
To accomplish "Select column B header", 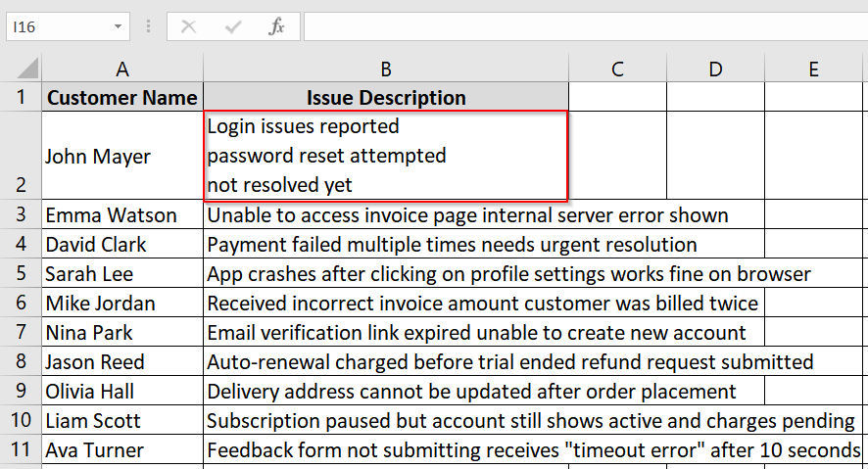I will (386, 69).
